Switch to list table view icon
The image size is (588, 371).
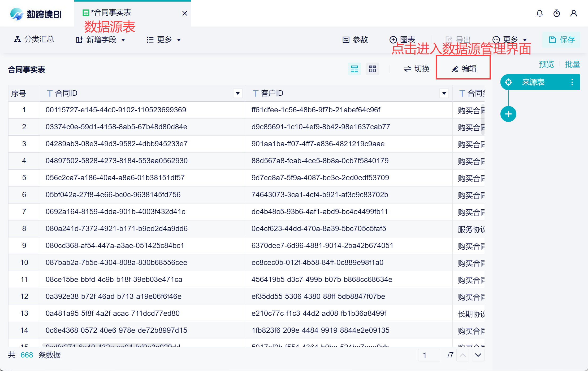coord(354,69)
